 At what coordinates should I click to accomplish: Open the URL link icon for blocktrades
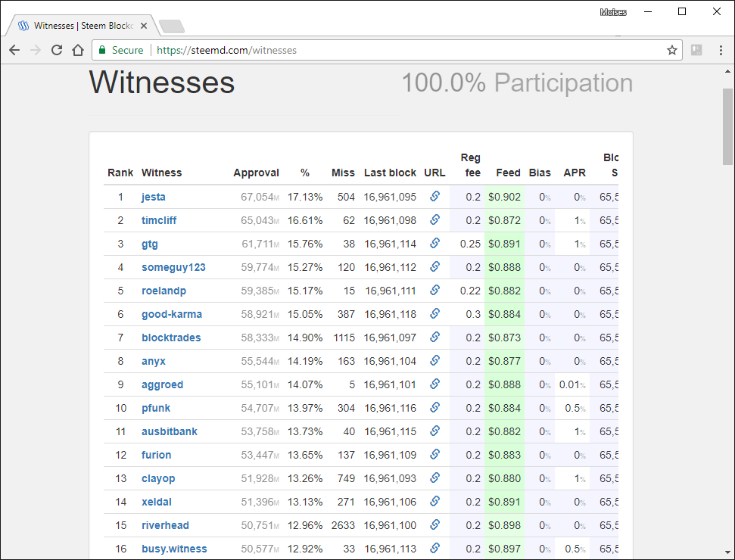[434, 337]
